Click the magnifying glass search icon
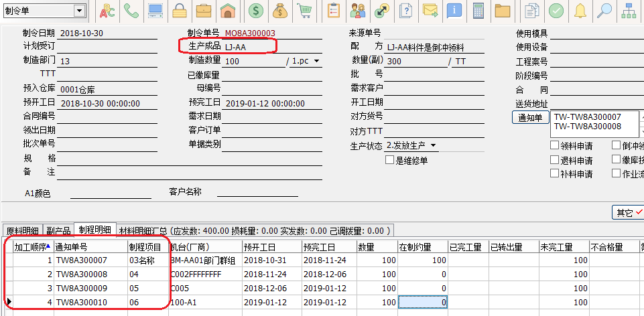 (x=604, y=11)
